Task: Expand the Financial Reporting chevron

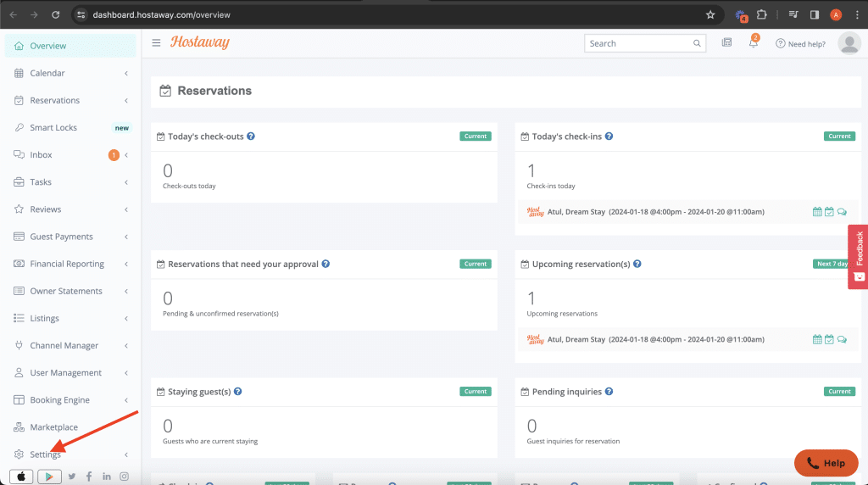Action: (x=126, y=264)
